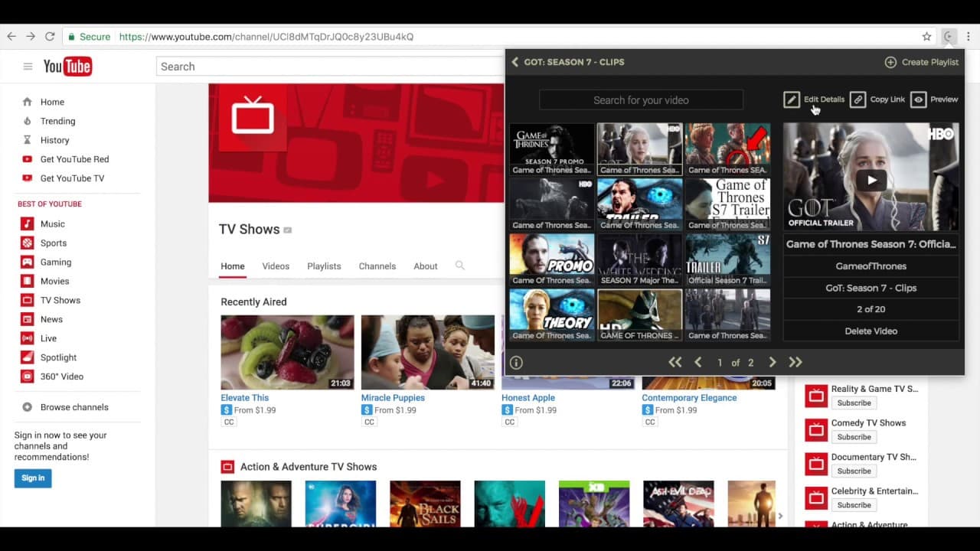980x551 pixels.
Task: Open the playlist extension icon in toolbar
Action: point(949,36)
